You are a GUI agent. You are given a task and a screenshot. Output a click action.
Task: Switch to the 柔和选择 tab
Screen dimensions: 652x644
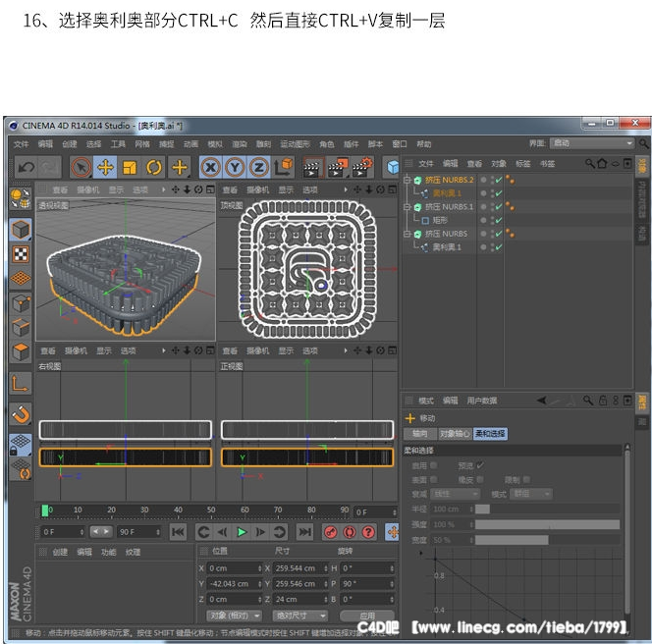490,434
